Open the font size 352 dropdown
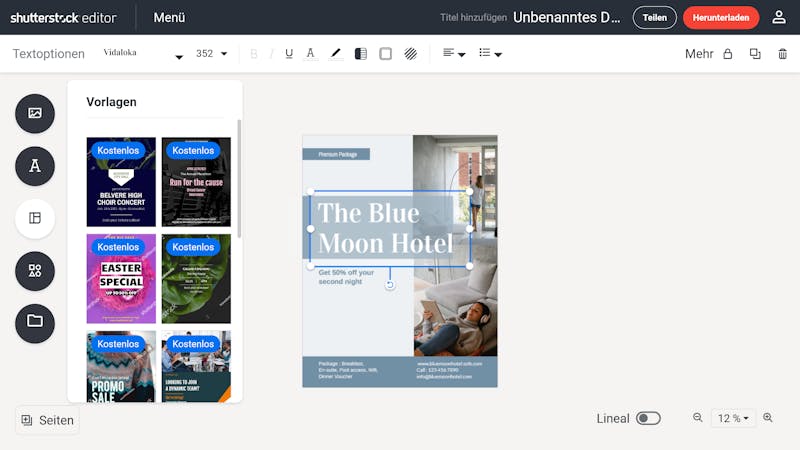This screenshot has width=800, height=450. pos(211,54)
